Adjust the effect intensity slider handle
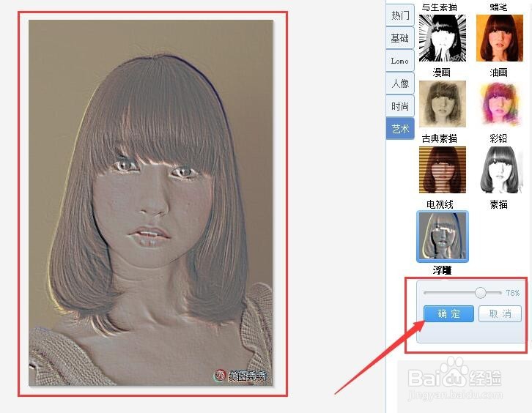 pyautogui.click(x=481, y=293)
